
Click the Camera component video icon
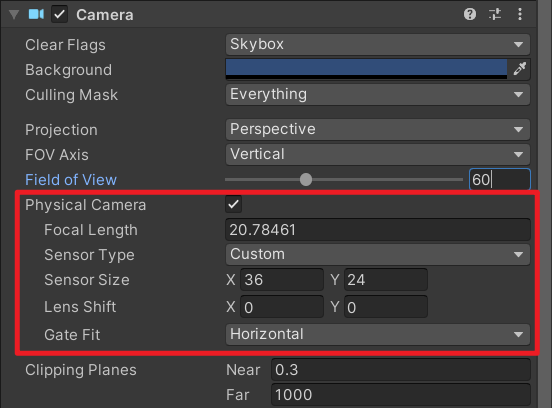coord(36,14)
